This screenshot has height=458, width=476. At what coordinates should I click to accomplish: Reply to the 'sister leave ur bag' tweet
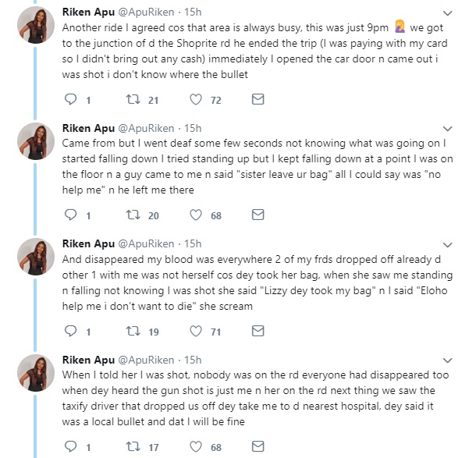(71, 215)
